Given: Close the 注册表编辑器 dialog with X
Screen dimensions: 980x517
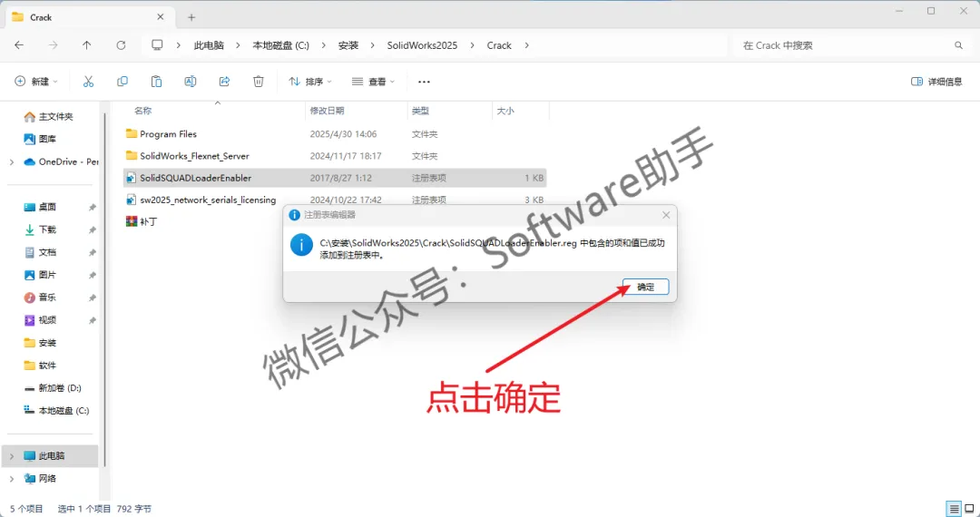Looking at the screenshot, I should (x=666, y=215).
